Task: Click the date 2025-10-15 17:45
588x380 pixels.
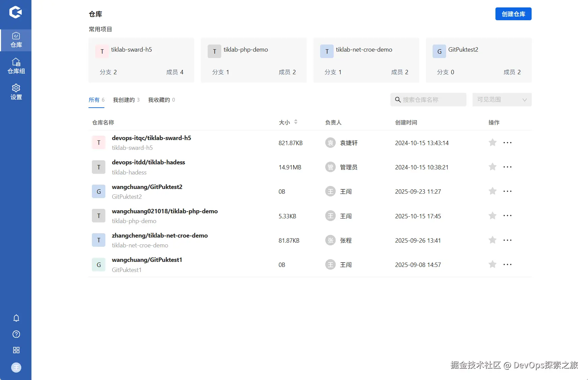Action: pos(418,216)
